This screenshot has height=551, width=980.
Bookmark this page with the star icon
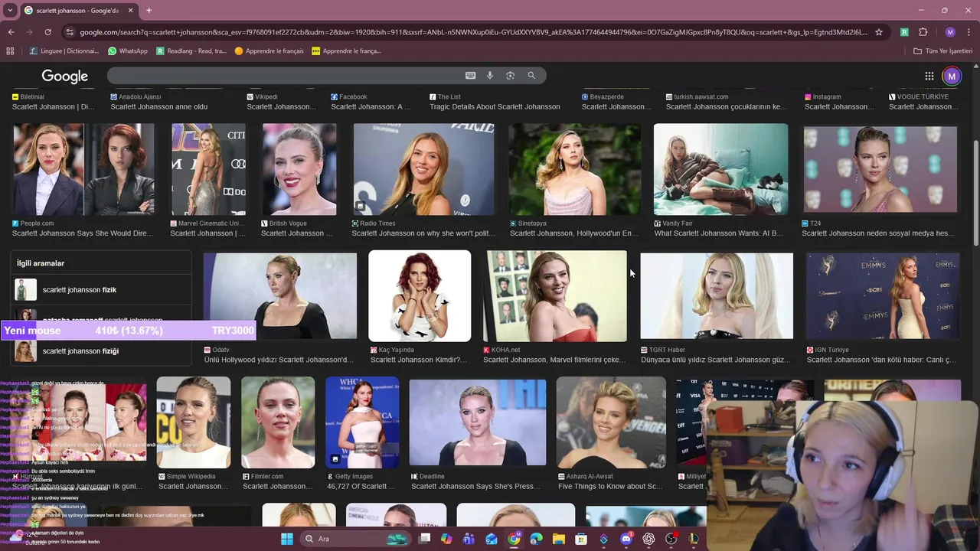coord(879,32)
